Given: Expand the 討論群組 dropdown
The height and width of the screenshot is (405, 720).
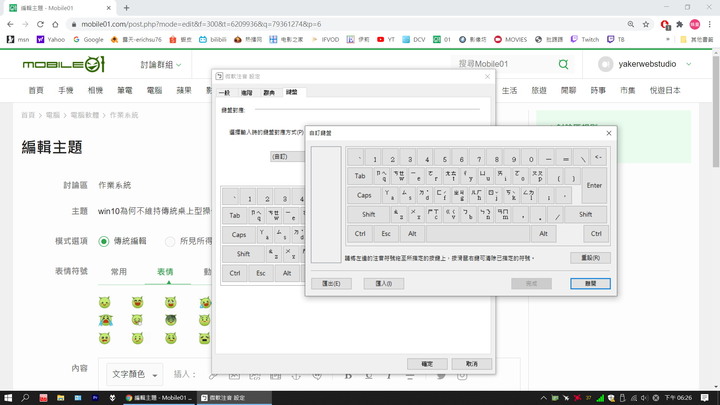Looking at the screenshot, I should (x=161, y=65).
